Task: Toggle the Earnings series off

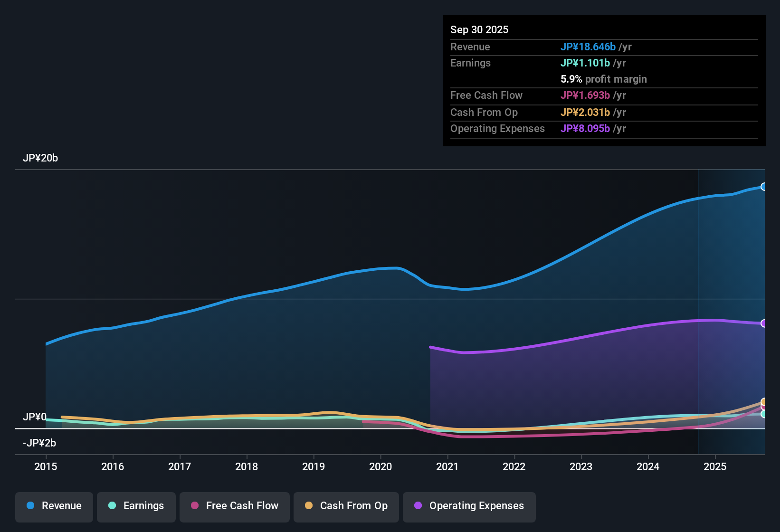Action: pos(136,506)
